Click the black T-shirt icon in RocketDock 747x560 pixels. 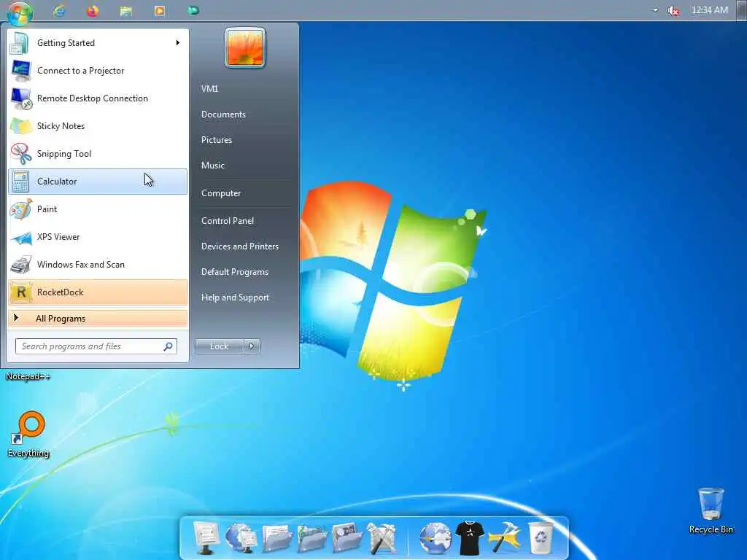470,538
